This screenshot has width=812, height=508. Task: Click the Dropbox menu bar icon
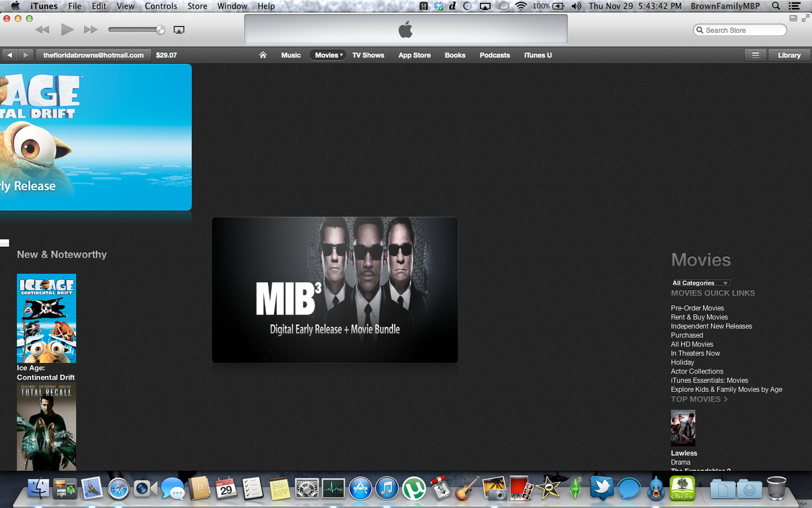[439, 6]
